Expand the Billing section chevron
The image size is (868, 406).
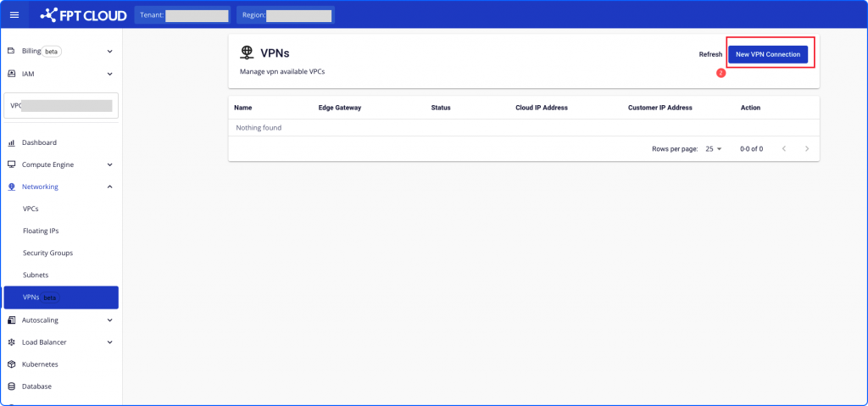pos(110,52)
